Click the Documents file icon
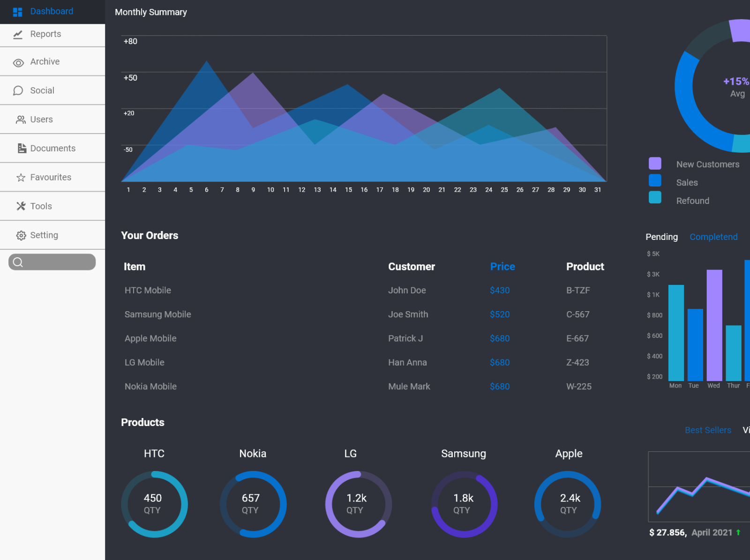 pos(22,149)
